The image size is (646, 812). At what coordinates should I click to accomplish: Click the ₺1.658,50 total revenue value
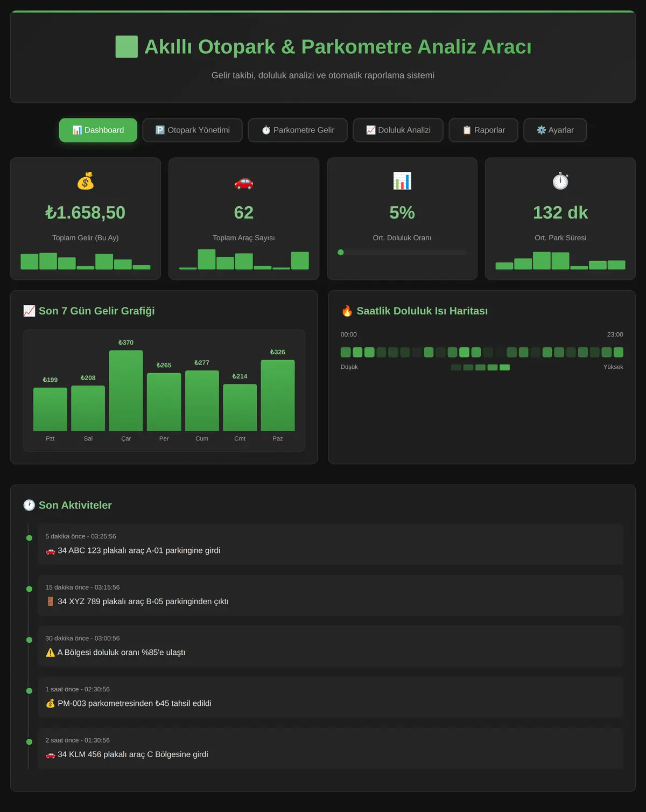point(86,213)
